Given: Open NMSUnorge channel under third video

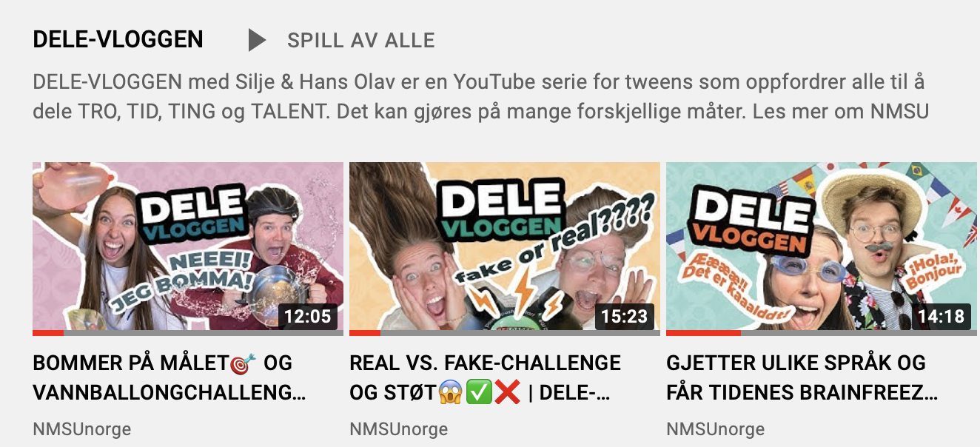Looking at the screenshot, I should [716, 429].
